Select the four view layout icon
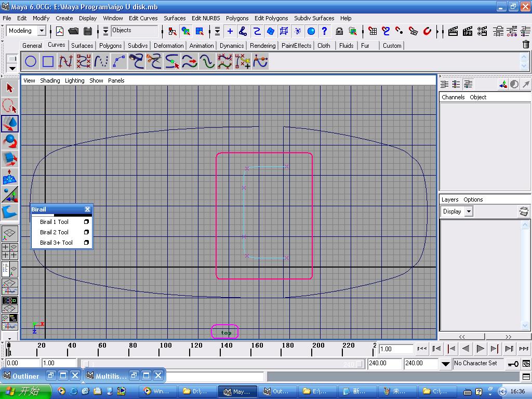Viewport: 532px width, 399px height. pos(10,251)
